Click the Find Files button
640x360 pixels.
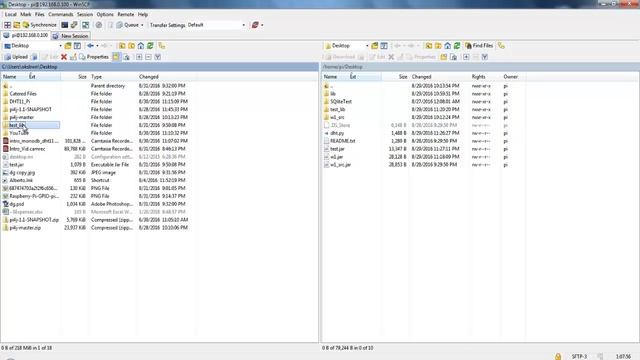(x=479, y=46)
